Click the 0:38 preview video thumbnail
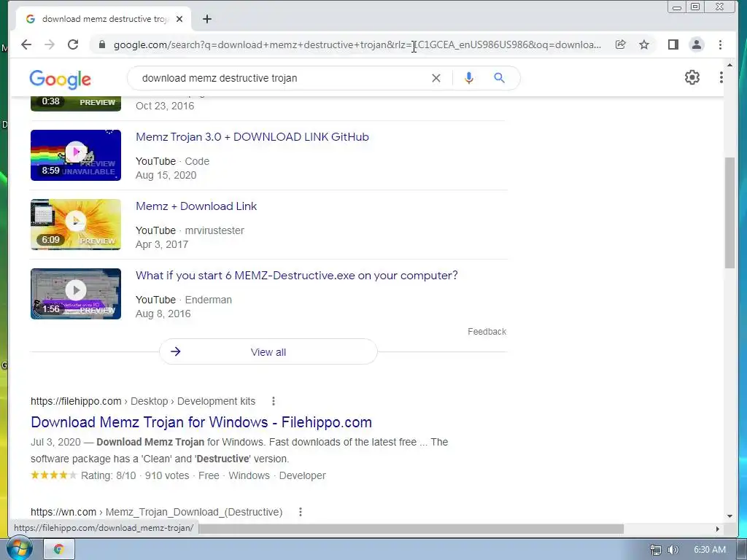This screenshot has height=560, width=747. click(x=76, y=104)
